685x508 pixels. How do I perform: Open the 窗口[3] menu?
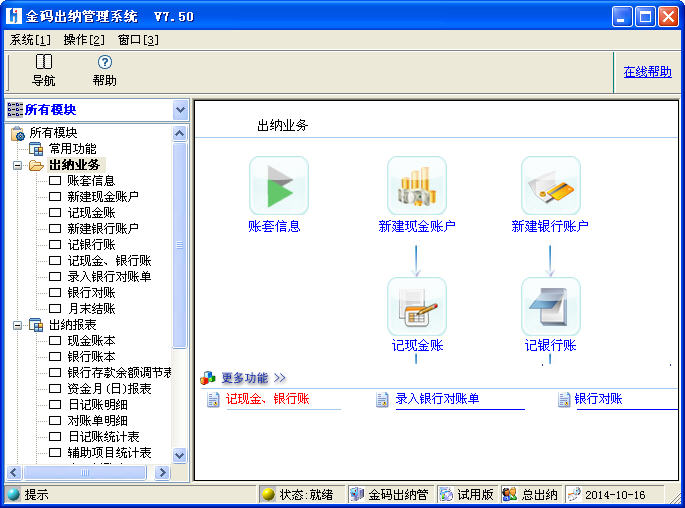tap(138, 40)
